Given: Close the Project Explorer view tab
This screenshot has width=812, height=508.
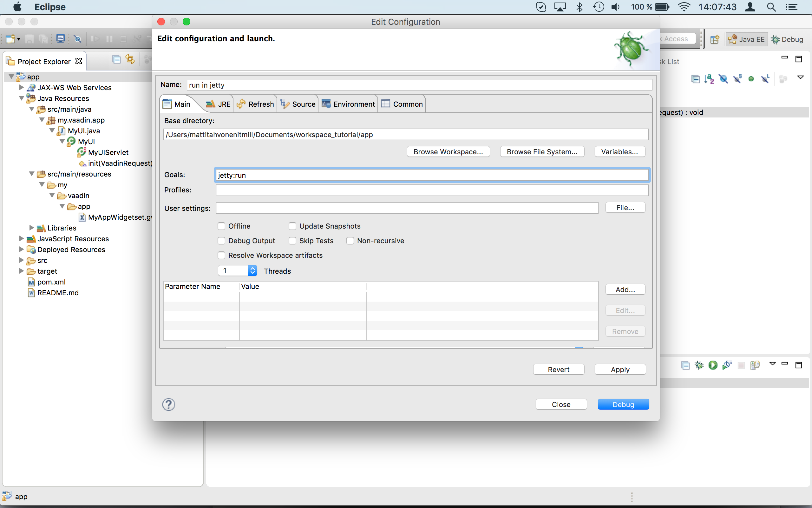Looking at the screenshot, I should 79,61.
